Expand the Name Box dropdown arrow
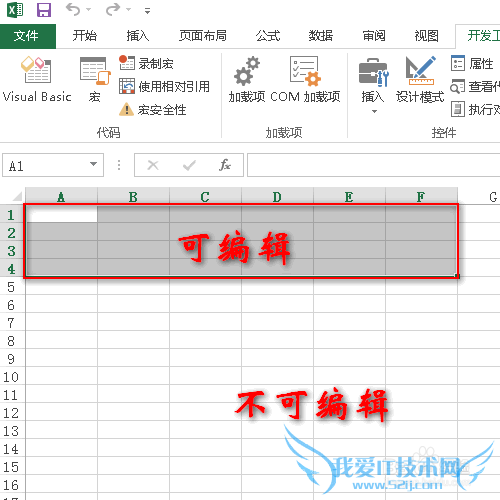The width and height of the screenshot is (500, 500). point(93,164)
